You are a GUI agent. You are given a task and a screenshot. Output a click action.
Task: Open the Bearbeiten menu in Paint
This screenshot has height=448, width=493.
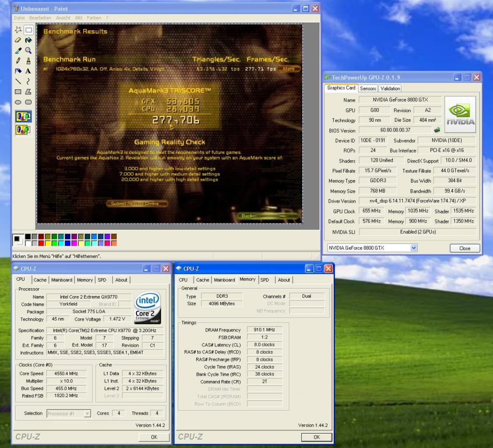[40, 18]
